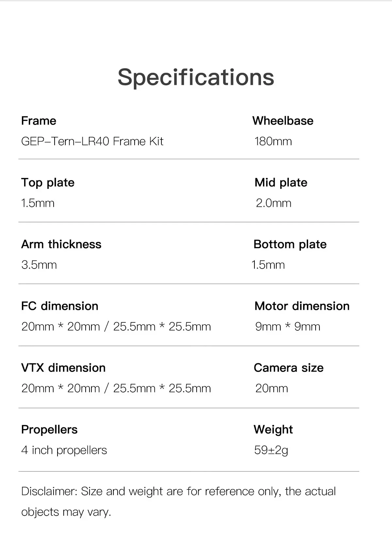Image resolution: width=392 pixels, height=546 pixels.
Task: Click the FC dimension label
Action: [x=60, y=306]
